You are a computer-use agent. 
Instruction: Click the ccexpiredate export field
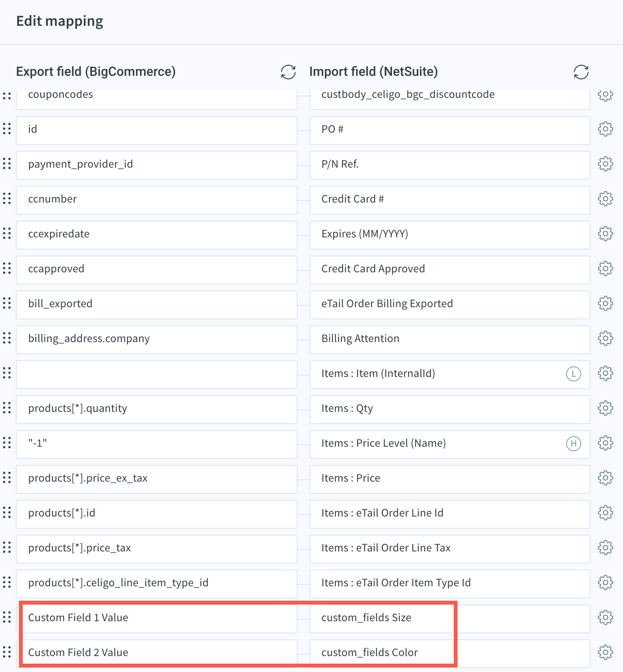(156, 235)
